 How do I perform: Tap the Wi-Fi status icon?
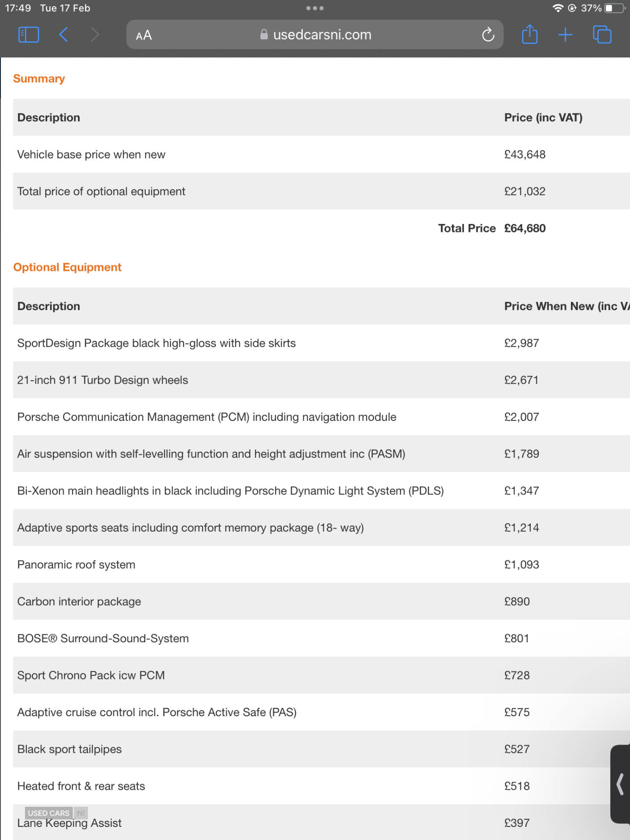click(558, 8)
